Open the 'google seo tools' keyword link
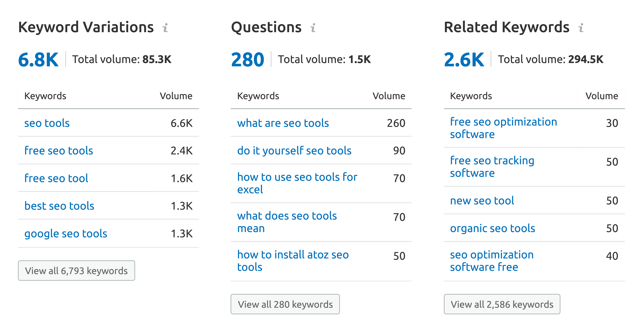The width and height of the screenshot is (644, 333). tap(66, 234)
